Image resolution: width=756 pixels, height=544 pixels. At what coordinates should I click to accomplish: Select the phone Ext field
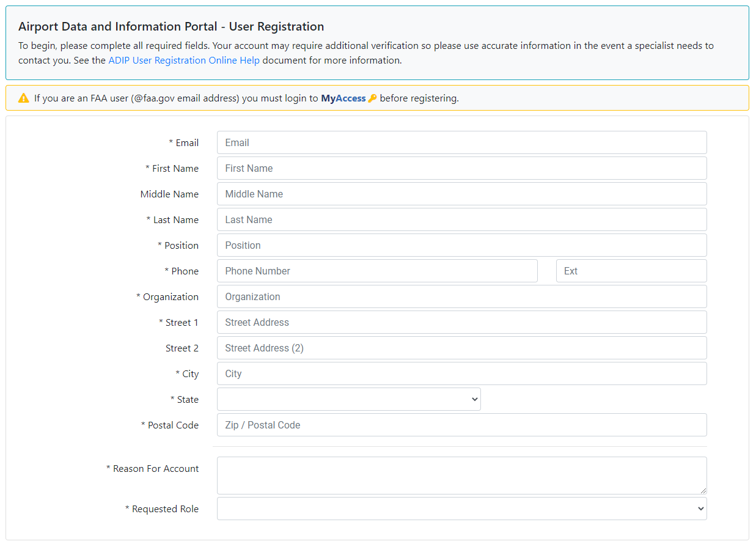tap(631, 271)
